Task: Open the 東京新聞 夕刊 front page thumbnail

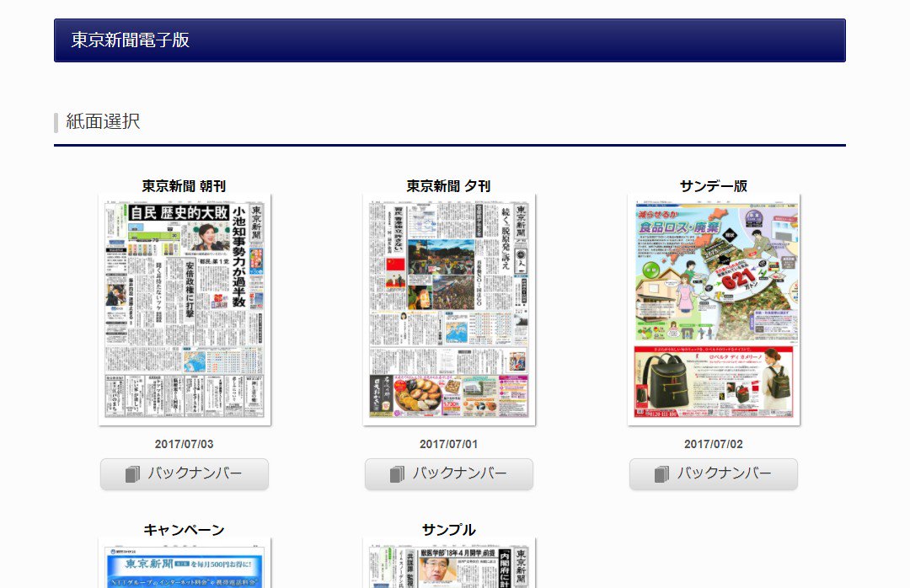Action: tap(449, 309)
